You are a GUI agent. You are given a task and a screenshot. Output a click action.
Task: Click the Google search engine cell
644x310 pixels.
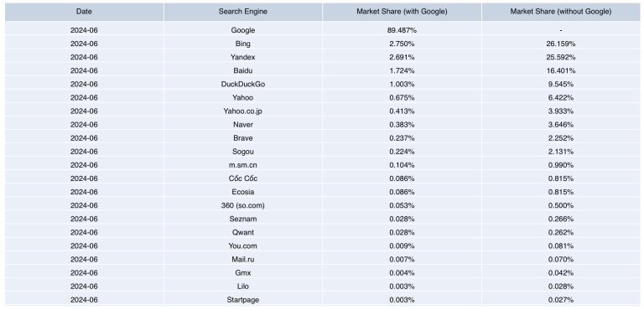(242, 30)
